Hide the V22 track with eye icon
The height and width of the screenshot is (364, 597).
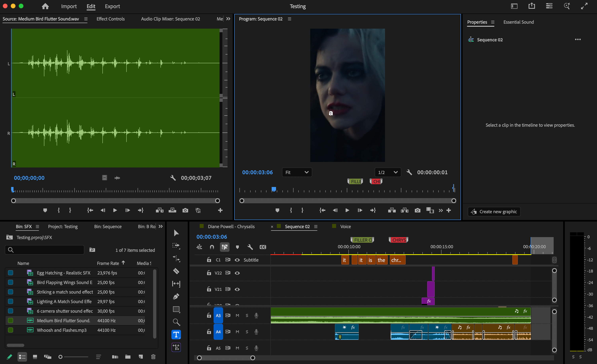pos(237,273)
